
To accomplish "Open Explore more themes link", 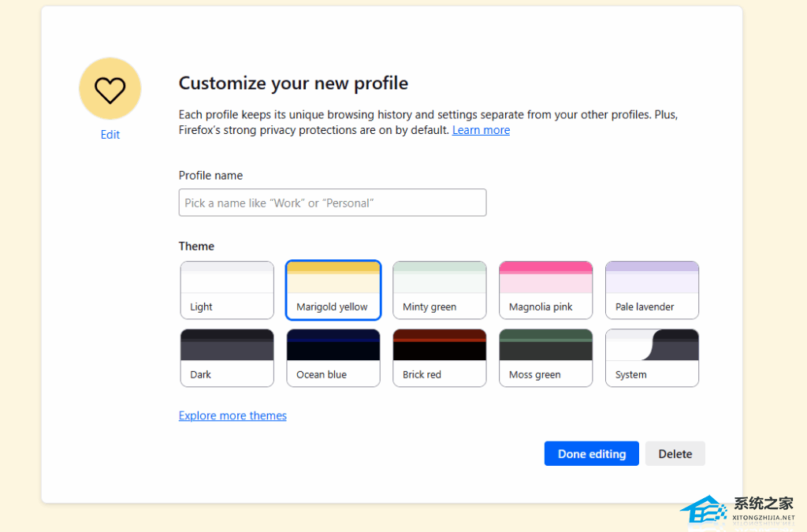I will (232, 415).
